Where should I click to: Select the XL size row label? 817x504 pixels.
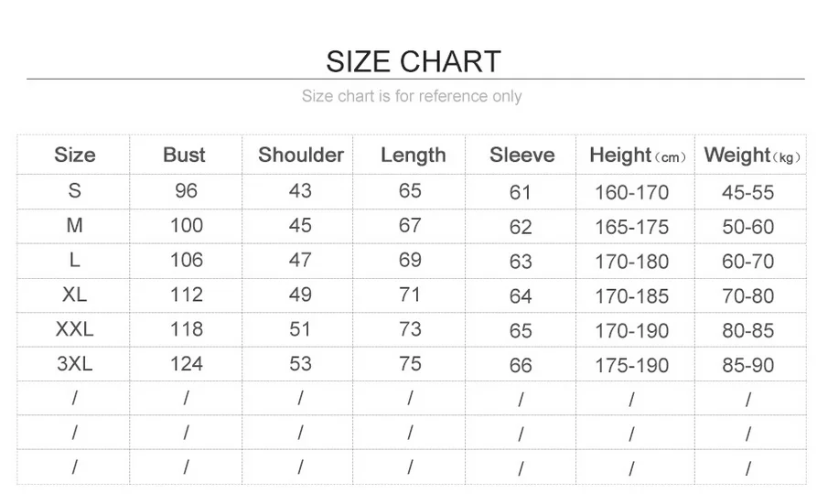[74, 295]
